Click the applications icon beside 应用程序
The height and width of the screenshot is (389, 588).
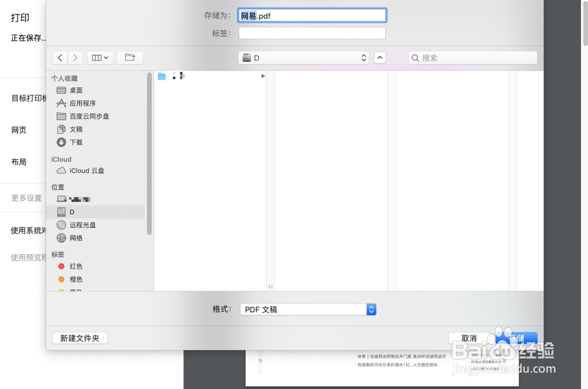(x=61, y=103)
